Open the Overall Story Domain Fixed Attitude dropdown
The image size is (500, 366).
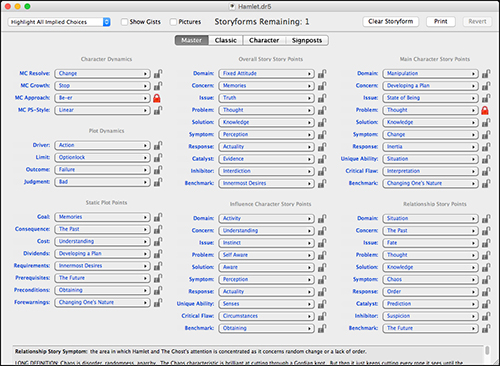tap(266, 73)
